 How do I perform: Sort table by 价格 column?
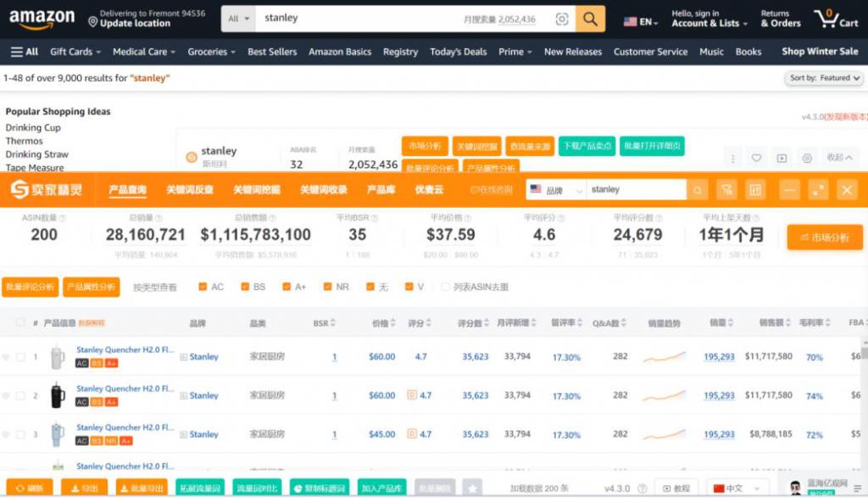tap(384, 323)
